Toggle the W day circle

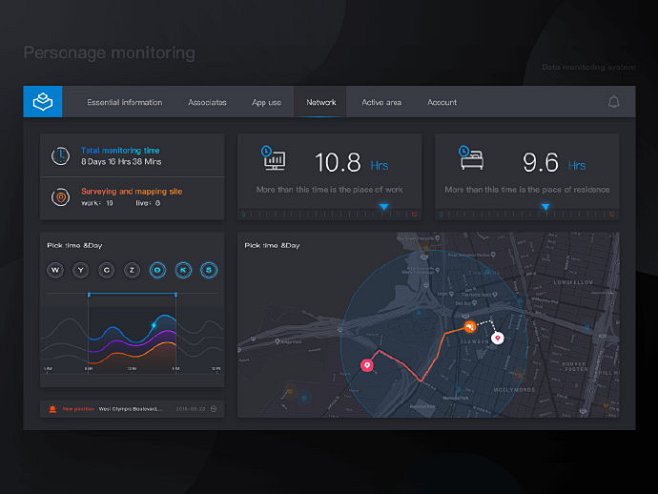(55, 270)
